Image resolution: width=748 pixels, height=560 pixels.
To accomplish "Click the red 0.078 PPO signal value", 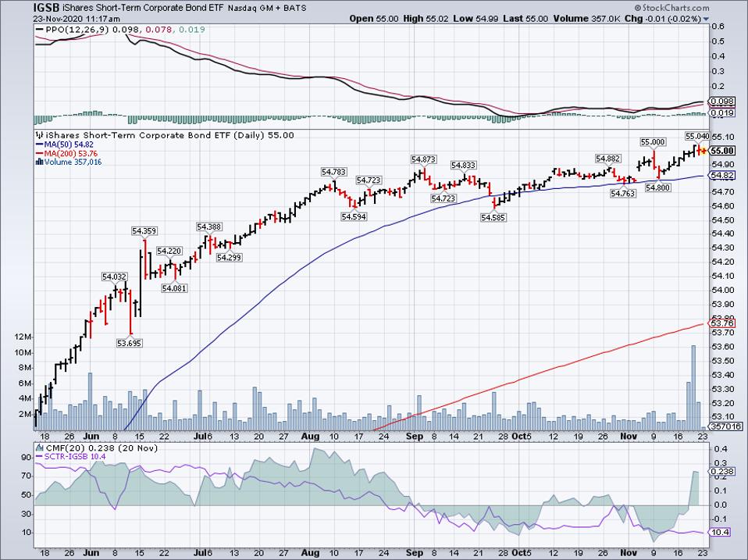I will click(158, 30).
